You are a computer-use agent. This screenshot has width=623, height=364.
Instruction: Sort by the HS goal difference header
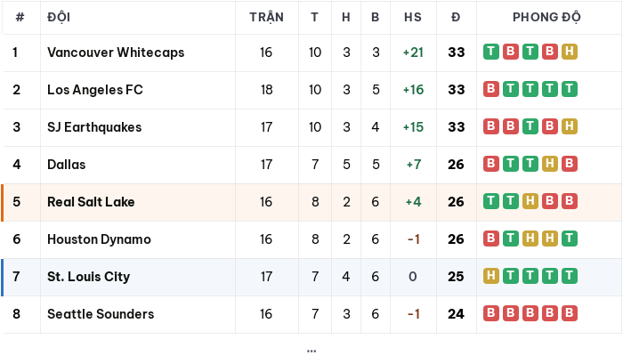[x=413, y=18]
